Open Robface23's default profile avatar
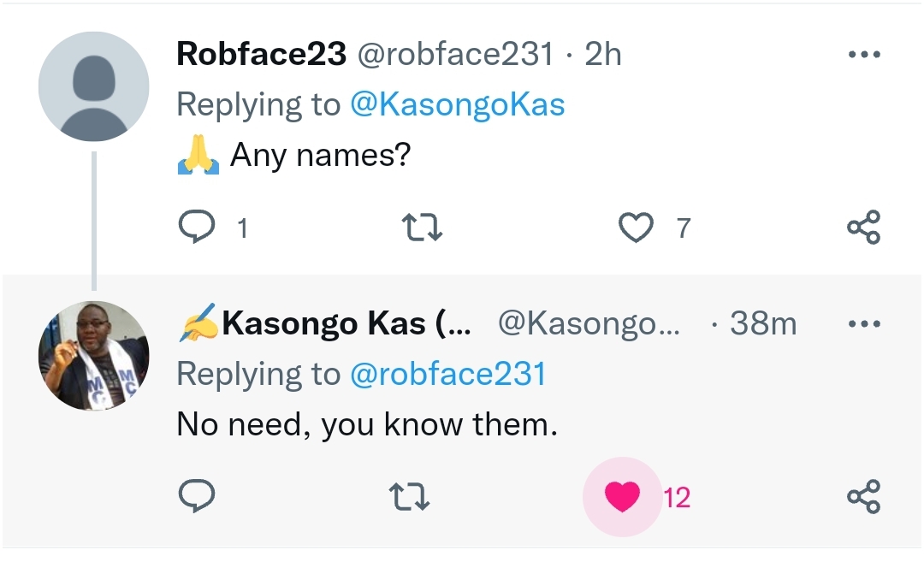This screenshot has height=568, width=924. [x=94, y=86]
